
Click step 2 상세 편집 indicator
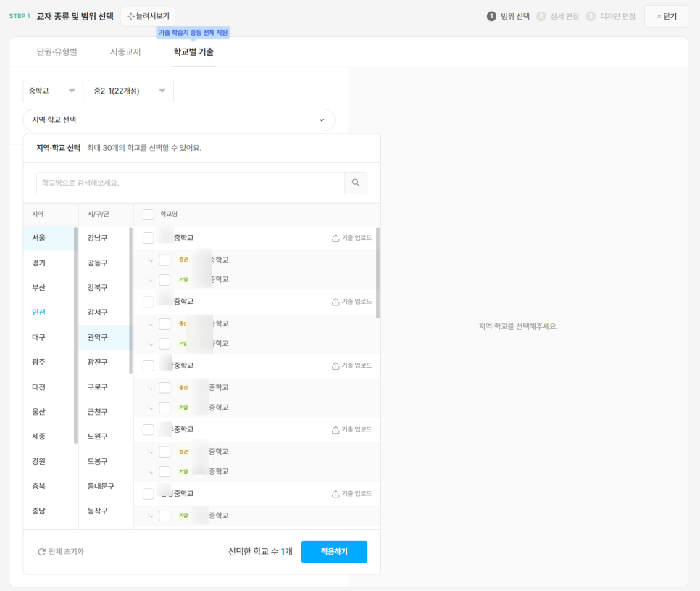(557, 17)
